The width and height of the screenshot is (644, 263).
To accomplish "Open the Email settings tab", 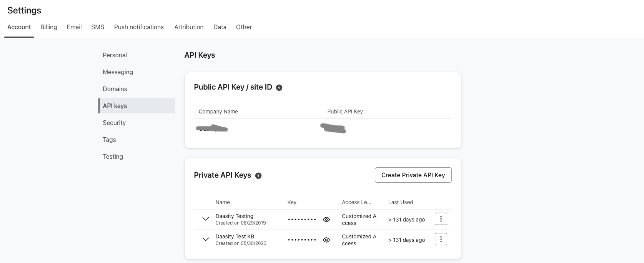I will [74, 27].
